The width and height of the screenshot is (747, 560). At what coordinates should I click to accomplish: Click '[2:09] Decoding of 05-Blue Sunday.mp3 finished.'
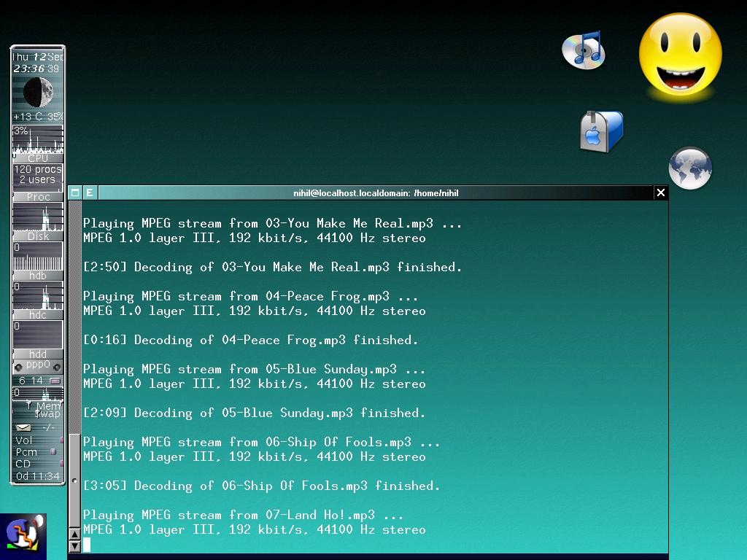click(x=255, y=413)
